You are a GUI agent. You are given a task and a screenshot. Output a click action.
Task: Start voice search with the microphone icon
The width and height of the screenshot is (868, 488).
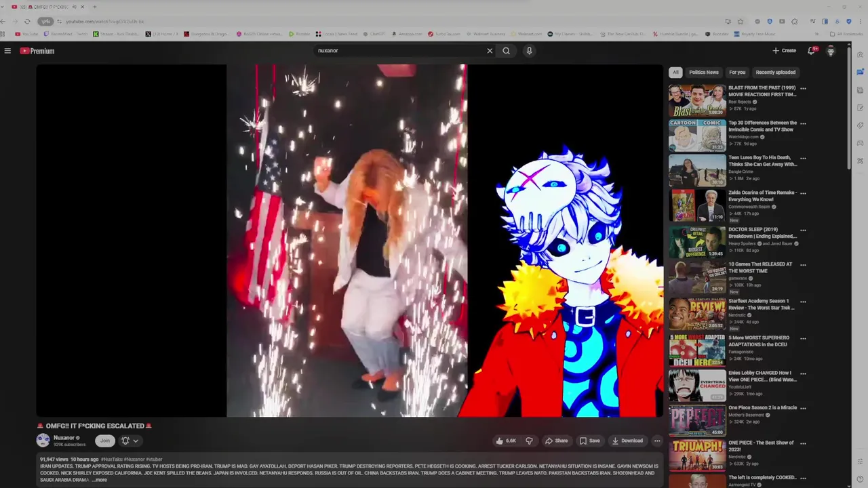529,51
